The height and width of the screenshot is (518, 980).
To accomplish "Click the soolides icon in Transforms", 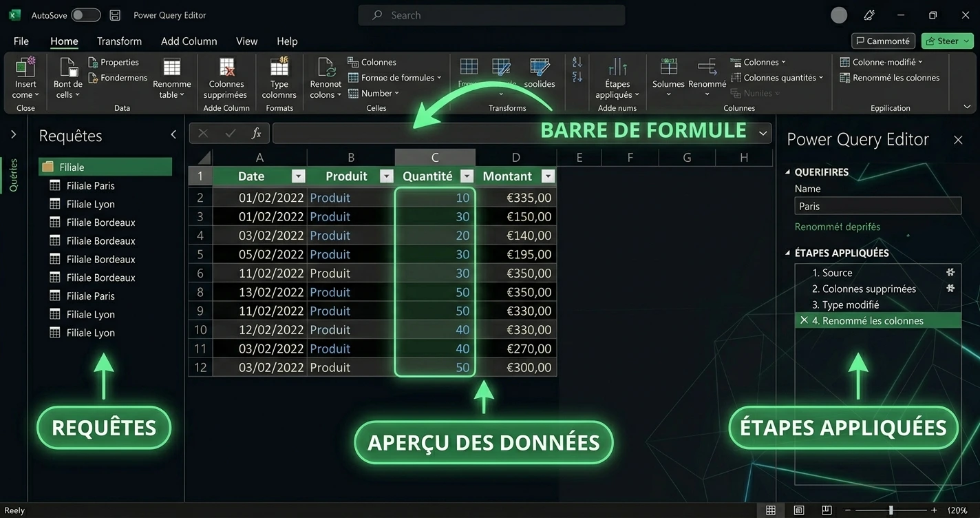I will pos(540,67).
